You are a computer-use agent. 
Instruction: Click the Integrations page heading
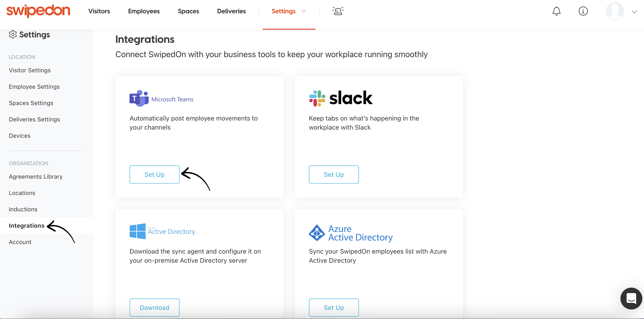point(145,39)
